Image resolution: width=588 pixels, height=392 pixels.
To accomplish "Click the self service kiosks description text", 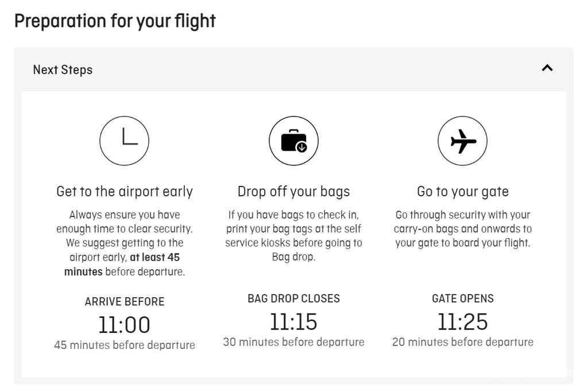I will coord(293,236).
